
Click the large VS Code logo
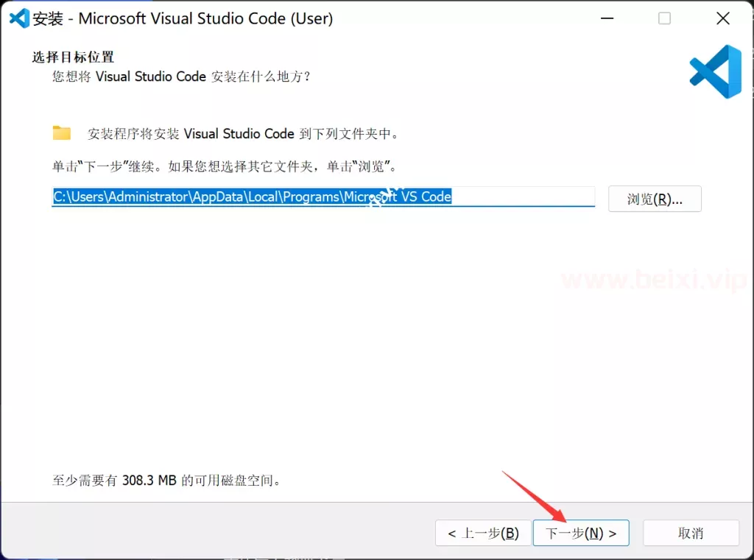coord(716,71)
